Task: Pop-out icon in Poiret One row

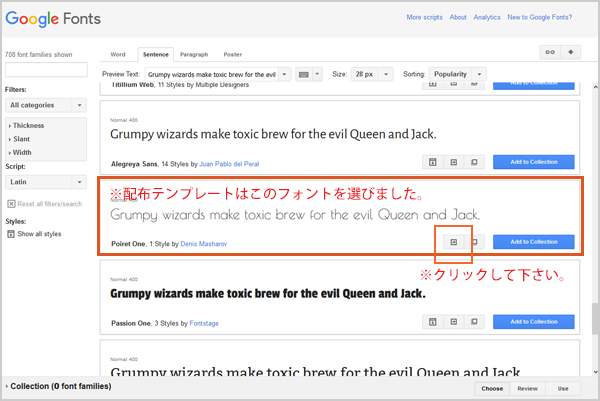Action: (x=475, y=242)
